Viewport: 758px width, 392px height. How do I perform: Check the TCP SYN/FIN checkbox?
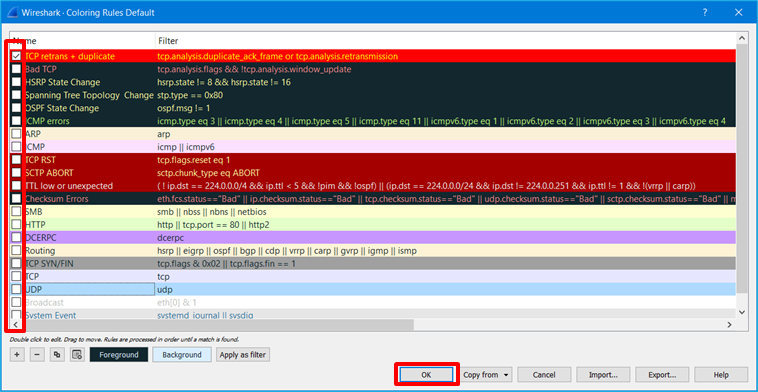point(16,263)
